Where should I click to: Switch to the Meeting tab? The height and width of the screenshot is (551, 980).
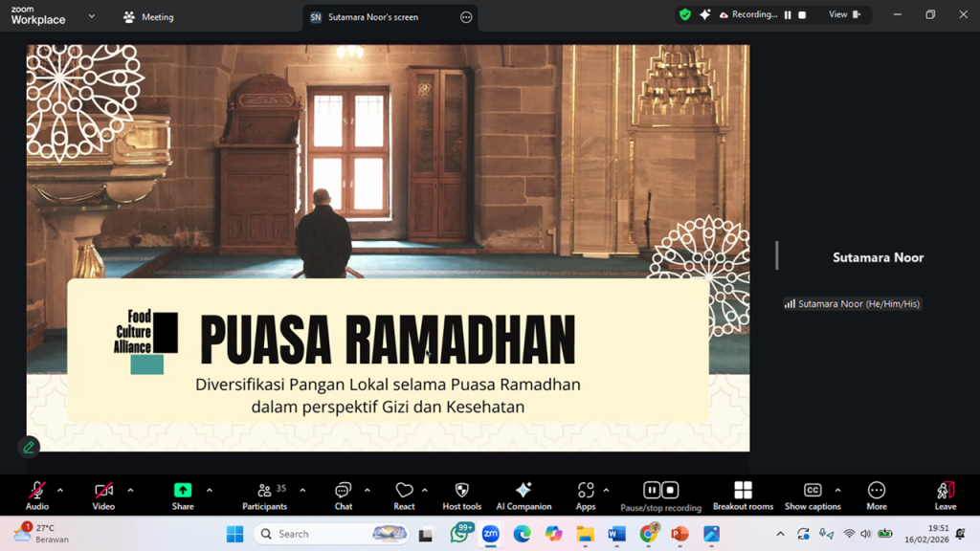tap(149, 17)
